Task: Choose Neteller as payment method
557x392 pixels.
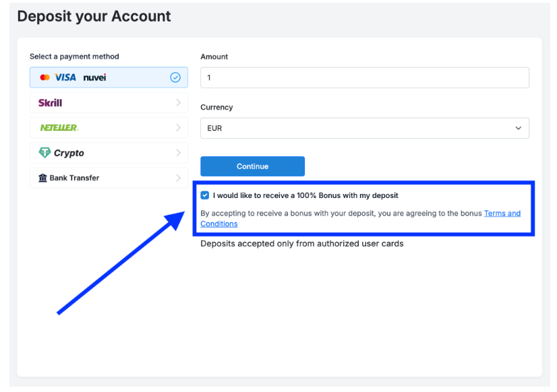Action: (x=109, y=128)
